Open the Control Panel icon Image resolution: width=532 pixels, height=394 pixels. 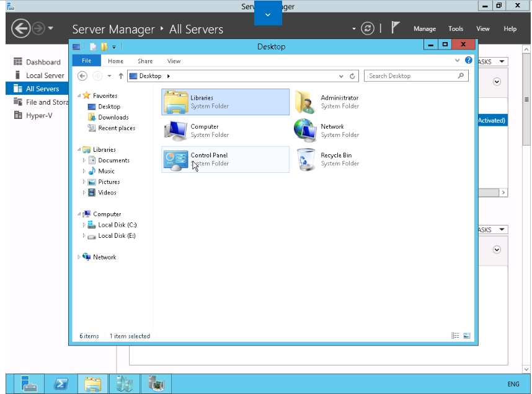point(175,160)
